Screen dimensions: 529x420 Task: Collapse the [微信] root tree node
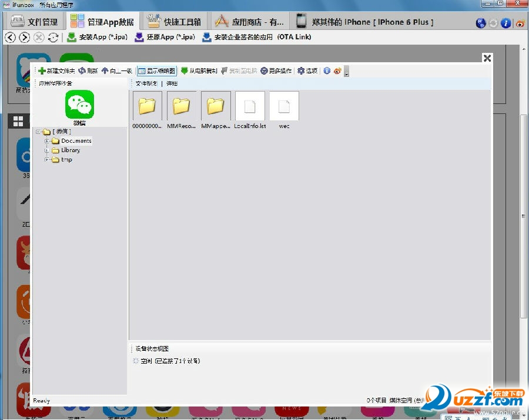(x=38, y=132)
